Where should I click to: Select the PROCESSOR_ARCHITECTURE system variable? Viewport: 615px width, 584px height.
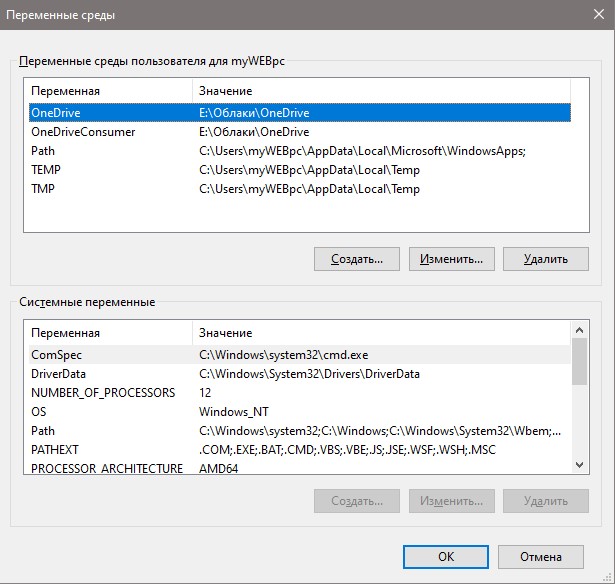(x=300, y=468)
